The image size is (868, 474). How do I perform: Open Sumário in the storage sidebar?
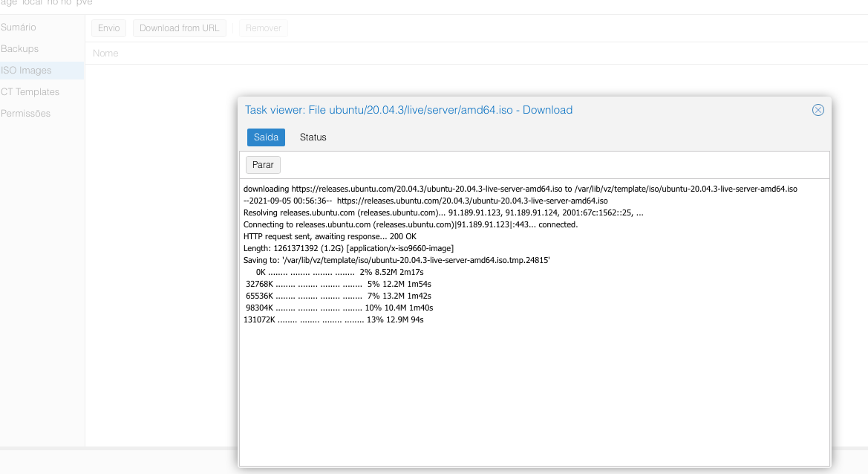coord(19,27)
